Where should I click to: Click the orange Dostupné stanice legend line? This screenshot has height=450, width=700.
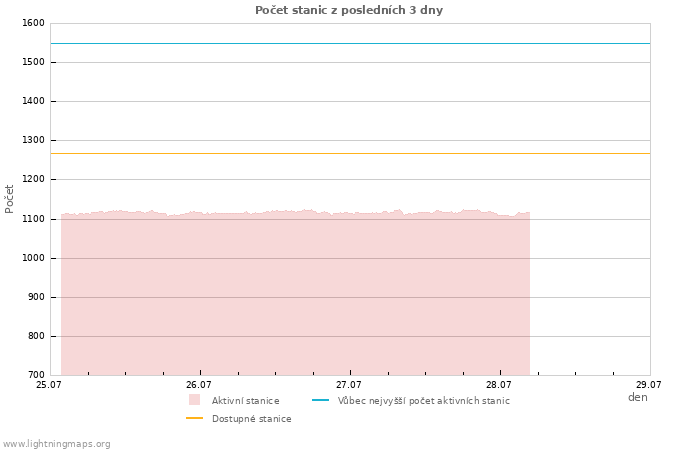[x=194, y=418]
